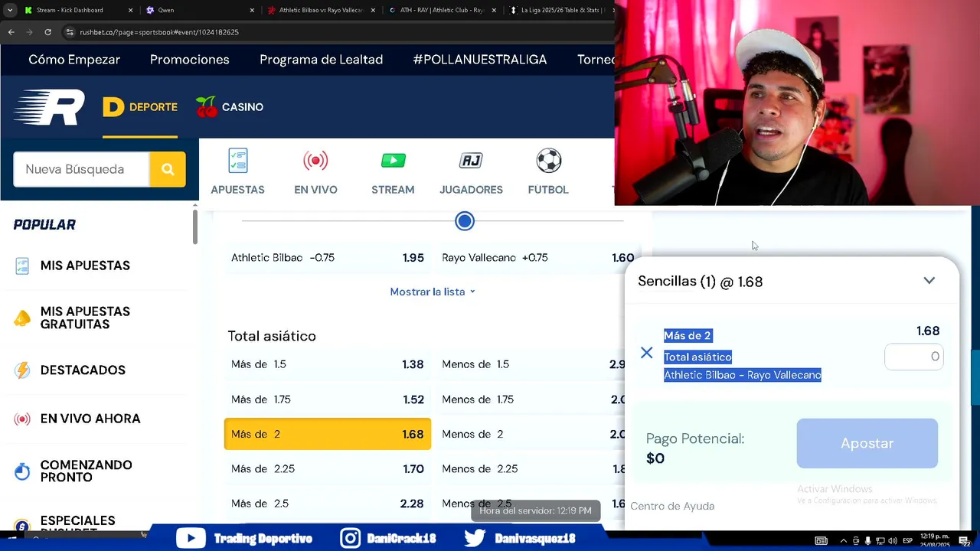Close the Qwen browser tab

tap(252, 10)
